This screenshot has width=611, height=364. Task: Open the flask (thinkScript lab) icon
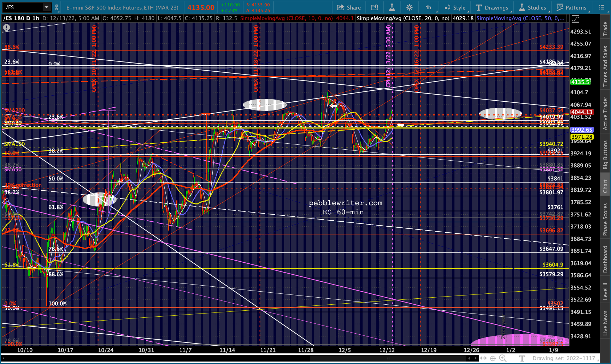coord(392,7)
